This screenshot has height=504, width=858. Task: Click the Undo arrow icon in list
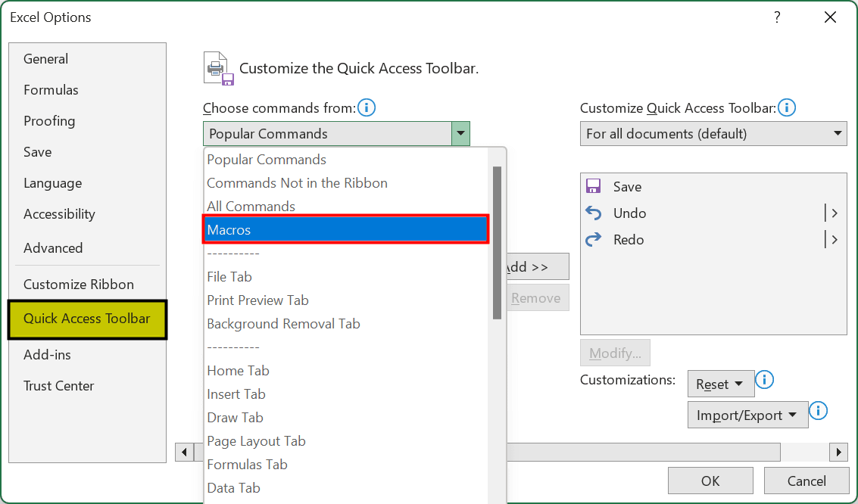[593, 213]
